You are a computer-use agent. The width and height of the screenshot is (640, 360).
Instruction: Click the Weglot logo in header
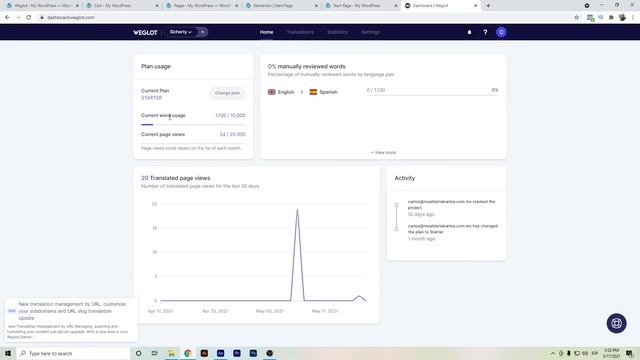(145, 32)
